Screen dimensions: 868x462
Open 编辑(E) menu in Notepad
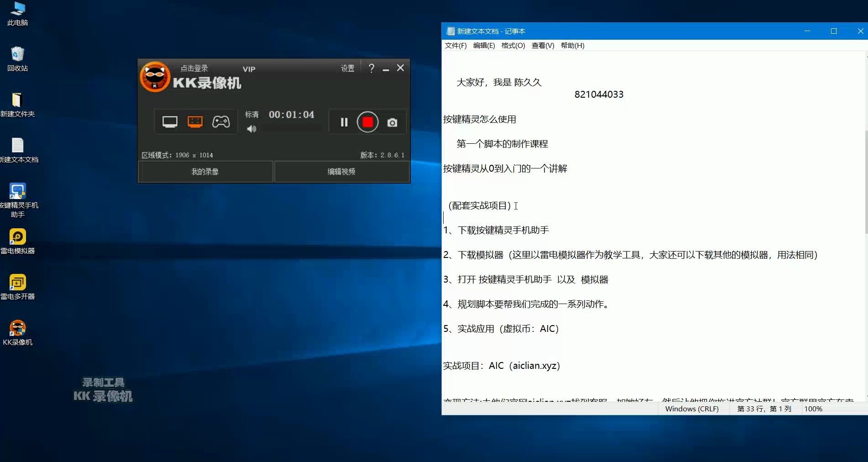484,46
